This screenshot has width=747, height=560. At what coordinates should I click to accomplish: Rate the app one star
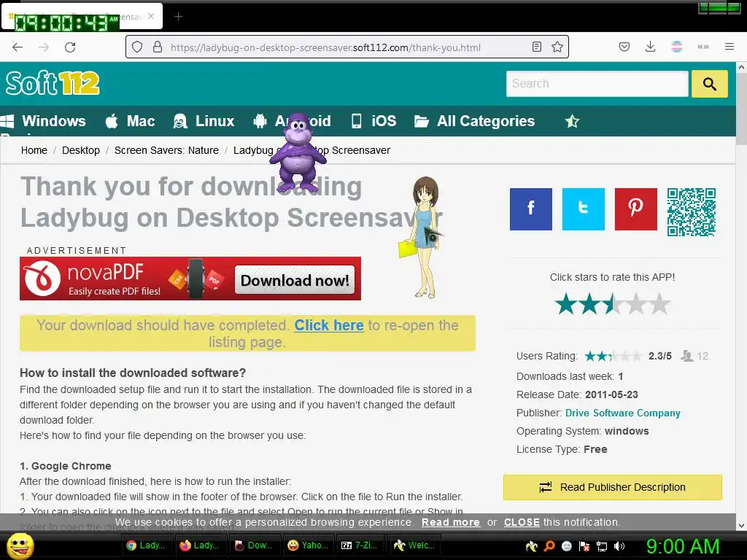pos(566,304)
